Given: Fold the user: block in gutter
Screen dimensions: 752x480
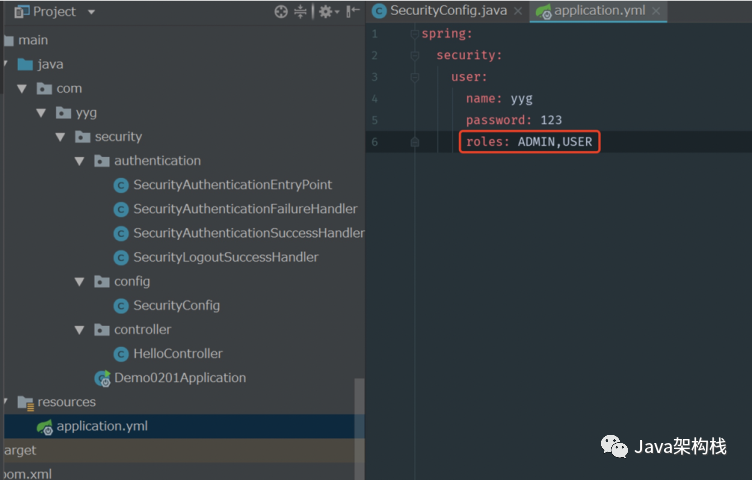Looking at the screenshot, I should pos(415,77).
